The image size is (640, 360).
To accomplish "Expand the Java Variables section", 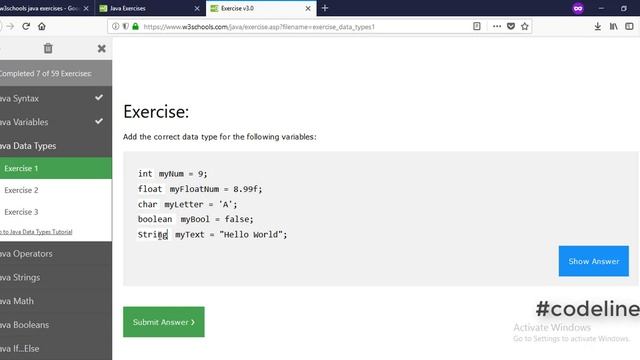I will [x=56, y=122].
